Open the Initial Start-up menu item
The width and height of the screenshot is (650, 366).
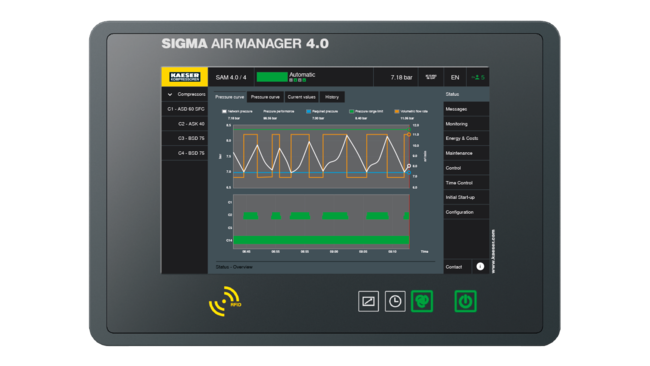pyautogui.click(x=466, y=197)
